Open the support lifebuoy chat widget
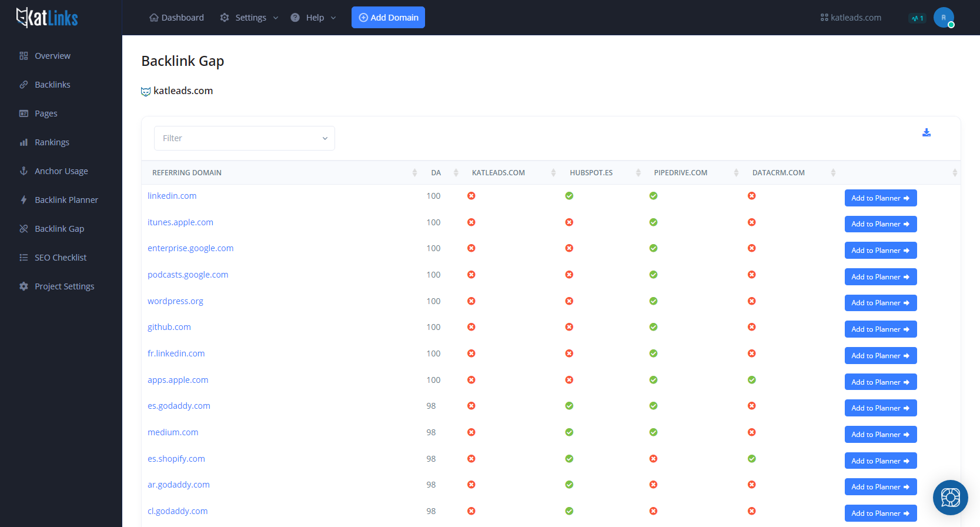The width and height of the screenshot is (980, 527). click(x=950, y=498)
